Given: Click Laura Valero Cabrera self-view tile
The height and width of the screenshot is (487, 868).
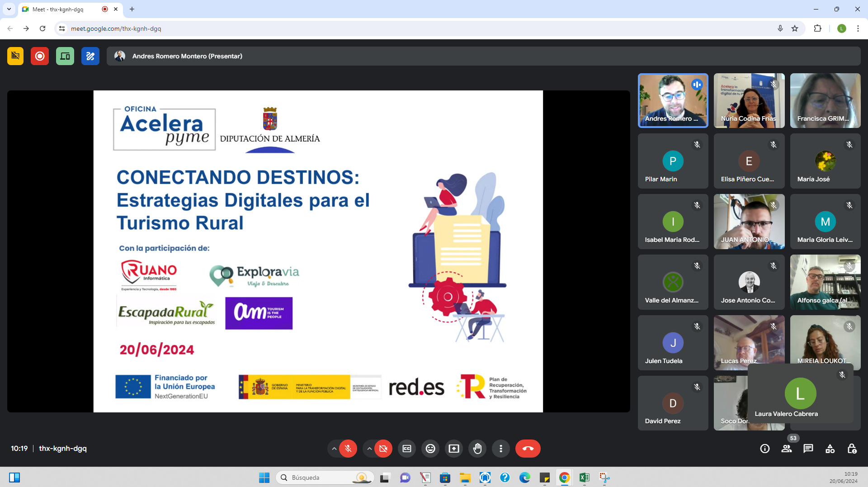Looking at the screenshot, I should point(800,394).
